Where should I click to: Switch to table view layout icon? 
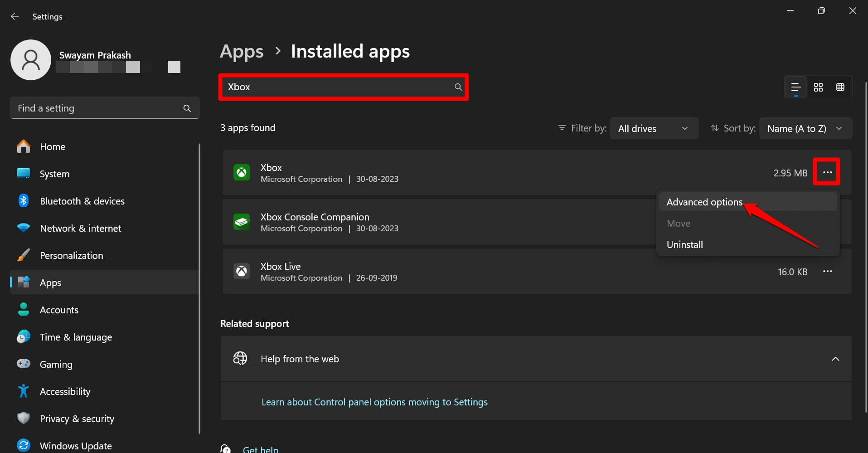click(840, 87)
